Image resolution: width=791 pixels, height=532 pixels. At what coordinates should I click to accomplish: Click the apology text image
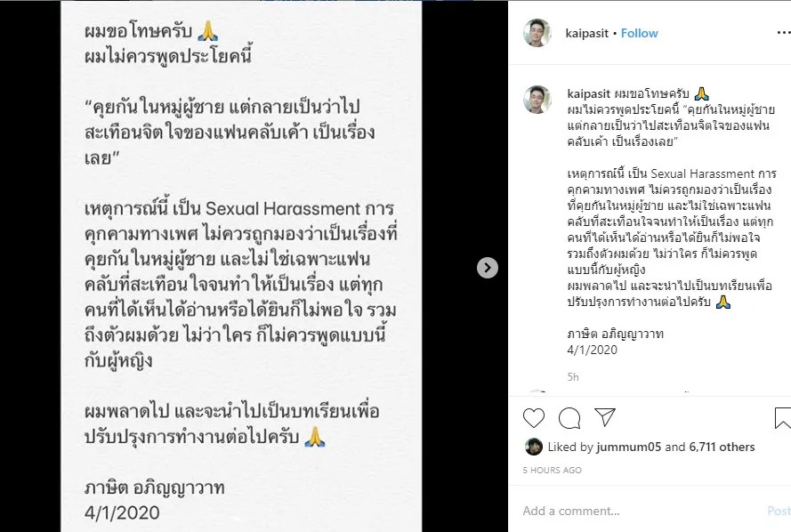coord(241,266)
